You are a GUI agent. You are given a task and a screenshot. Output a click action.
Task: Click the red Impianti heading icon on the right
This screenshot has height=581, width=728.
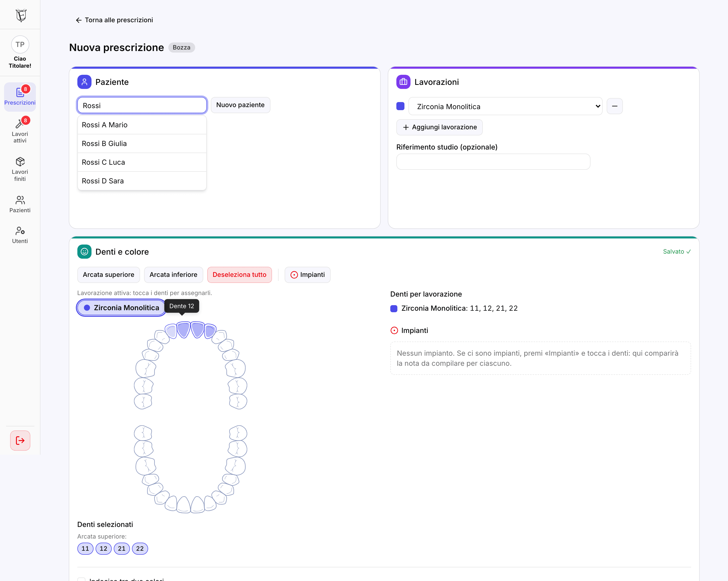[x=394, y=330]
